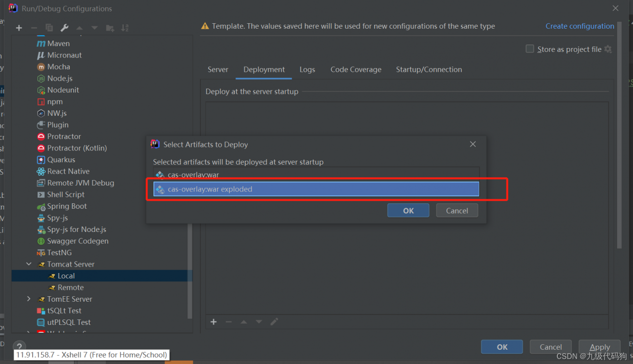Switch to the Server tab
The height and width of the screenshot is (364, 633).
[x=218, y=69]
